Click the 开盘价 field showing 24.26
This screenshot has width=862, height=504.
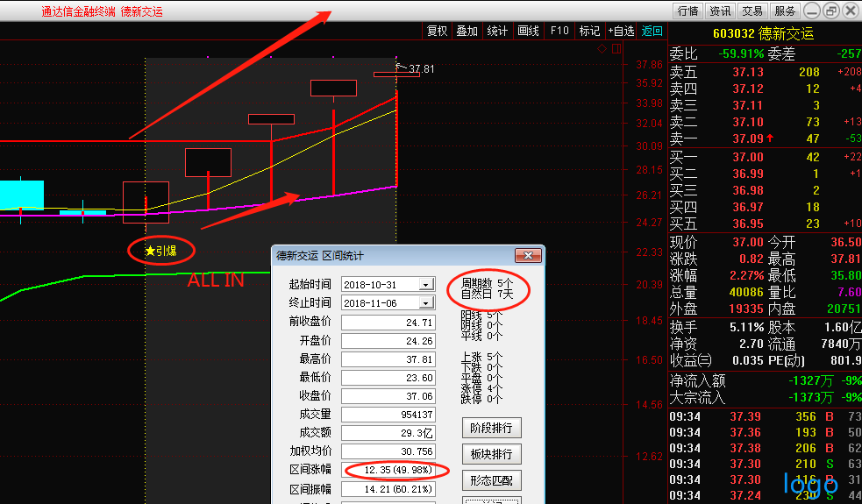388,341
